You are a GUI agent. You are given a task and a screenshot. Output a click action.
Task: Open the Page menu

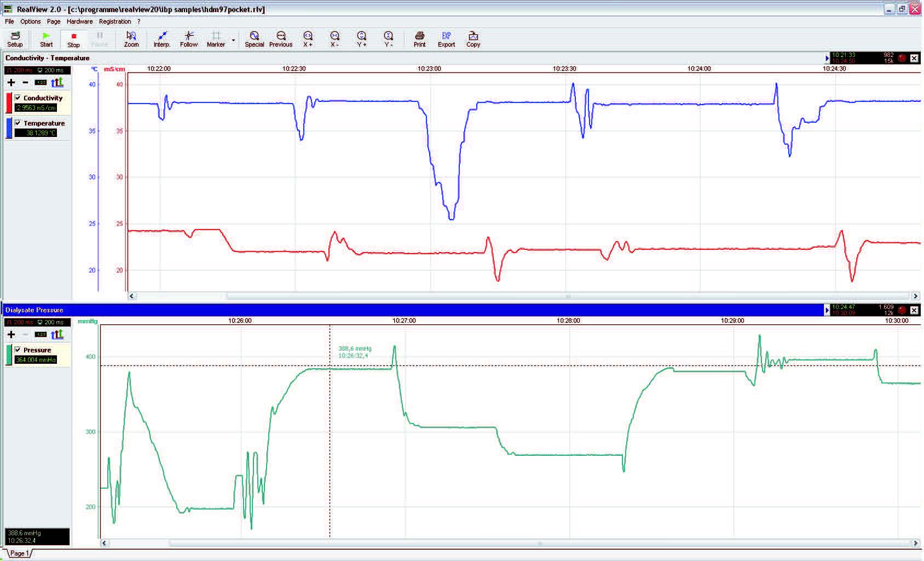(54, 21)
